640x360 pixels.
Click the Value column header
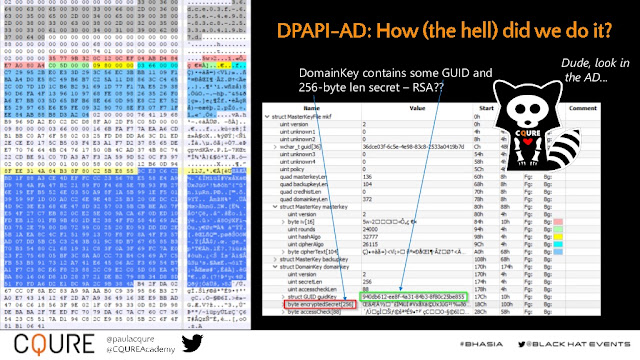(x=417, y=108)
